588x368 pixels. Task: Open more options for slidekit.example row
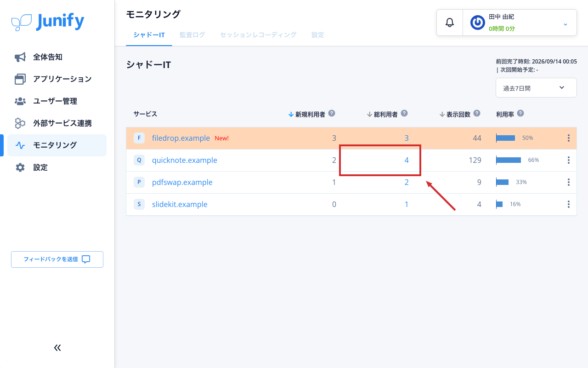(x=569, y=204)
